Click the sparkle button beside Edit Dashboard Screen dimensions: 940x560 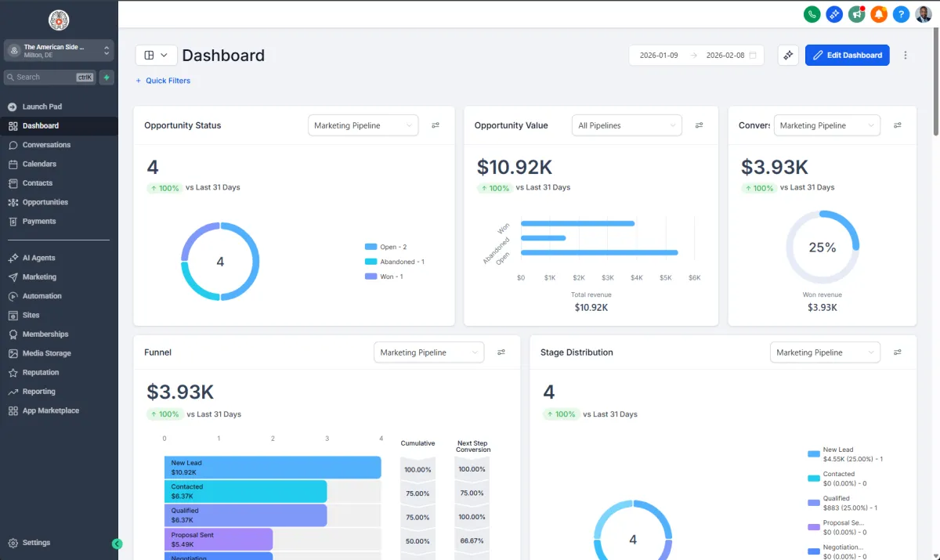pos(788,55)
